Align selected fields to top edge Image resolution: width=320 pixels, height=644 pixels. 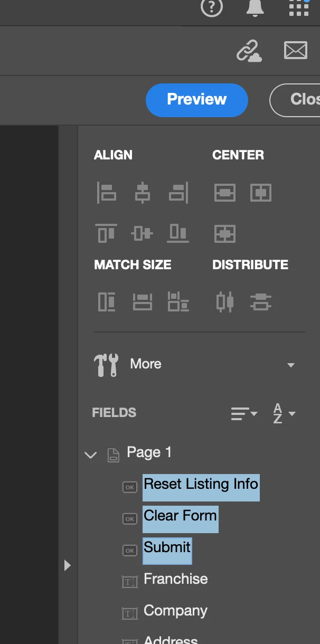click(x=106, y=233)
